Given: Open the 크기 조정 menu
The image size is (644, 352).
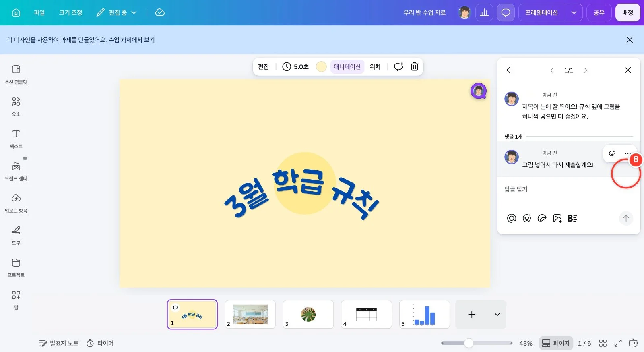Looking at the screenshot, I should tap(70, 12).
